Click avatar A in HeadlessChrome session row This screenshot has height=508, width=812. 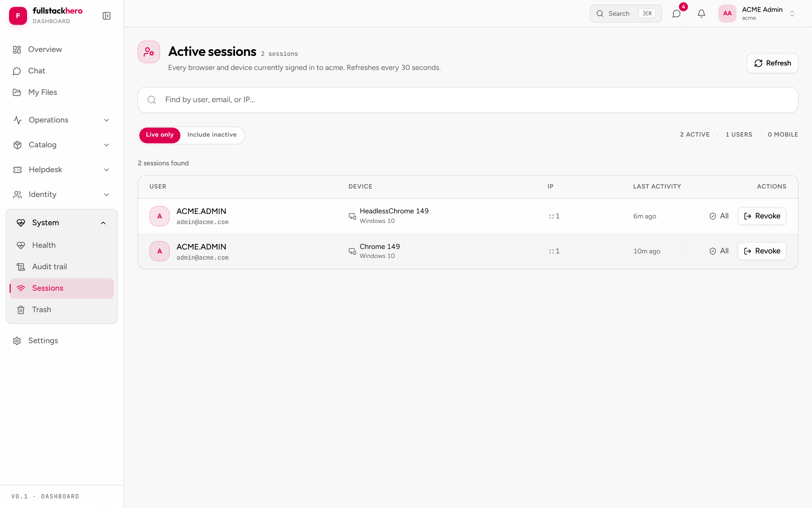pos(159,216)
